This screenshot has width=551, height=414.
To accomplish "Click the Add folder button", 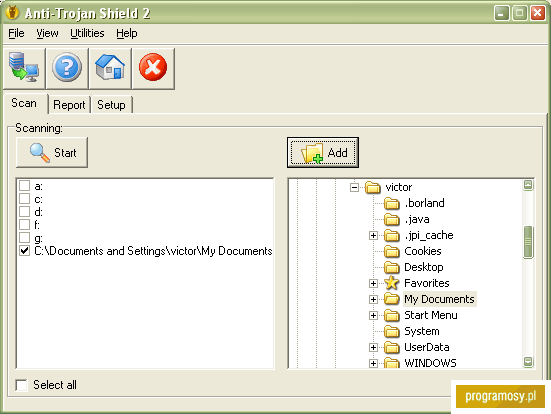I will point(323,153).
